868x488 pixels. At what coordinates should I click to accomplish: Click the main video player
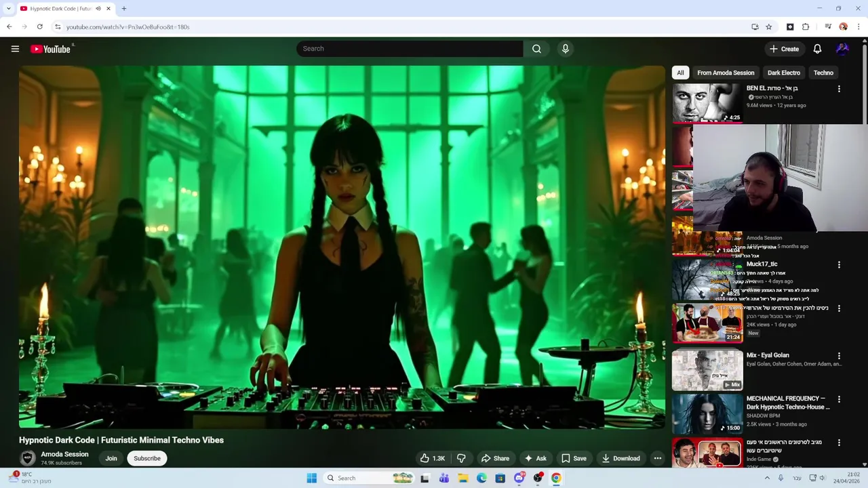pos(342,247)
